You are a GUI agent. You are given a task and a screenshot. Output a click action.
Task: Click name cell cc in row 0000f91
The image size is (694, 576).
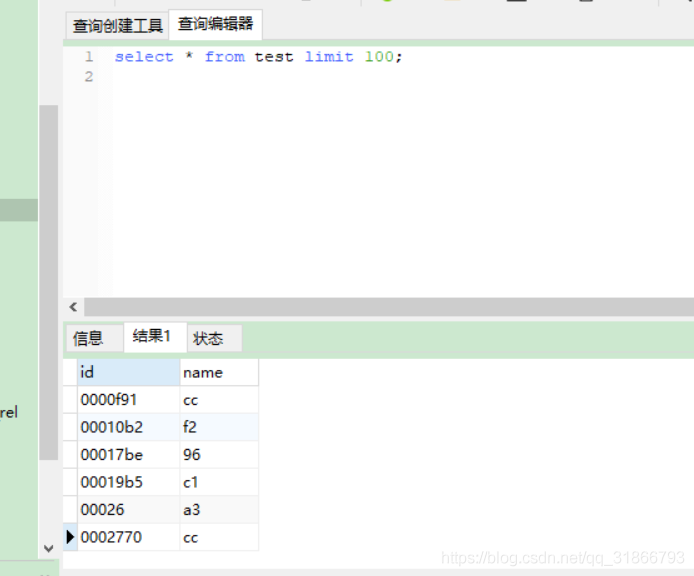coord(219,400)
